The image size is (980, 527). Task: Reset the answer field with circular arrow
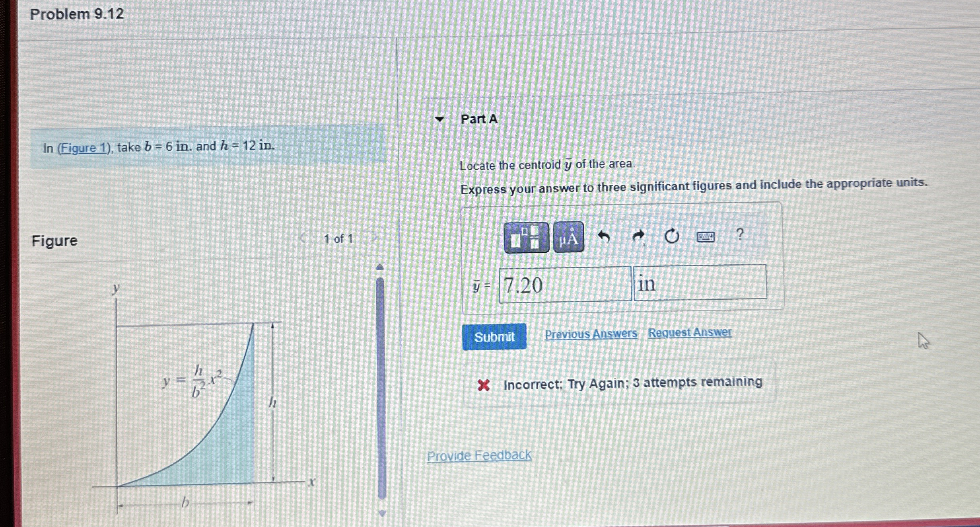pos(672,236)
